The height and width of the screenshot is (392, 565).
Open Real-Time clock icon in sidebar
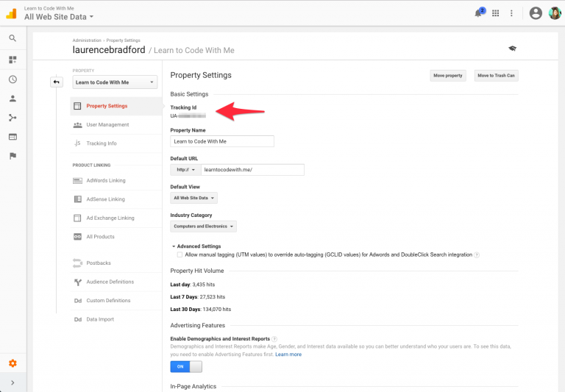pos(13,79)
